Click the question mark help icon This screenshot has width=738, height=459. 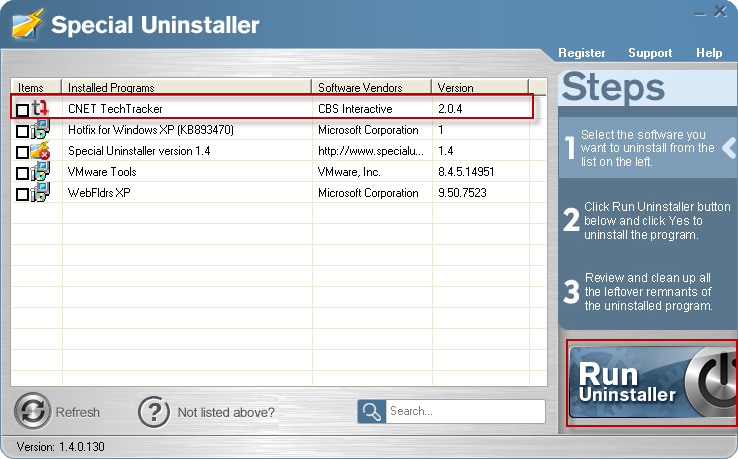[x=154, y=412]
